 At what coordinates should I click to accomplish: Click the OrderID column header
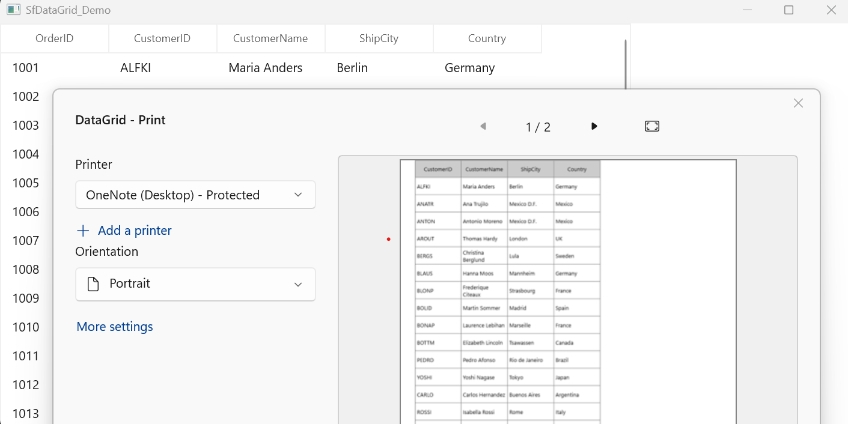(x=55, y=38)
